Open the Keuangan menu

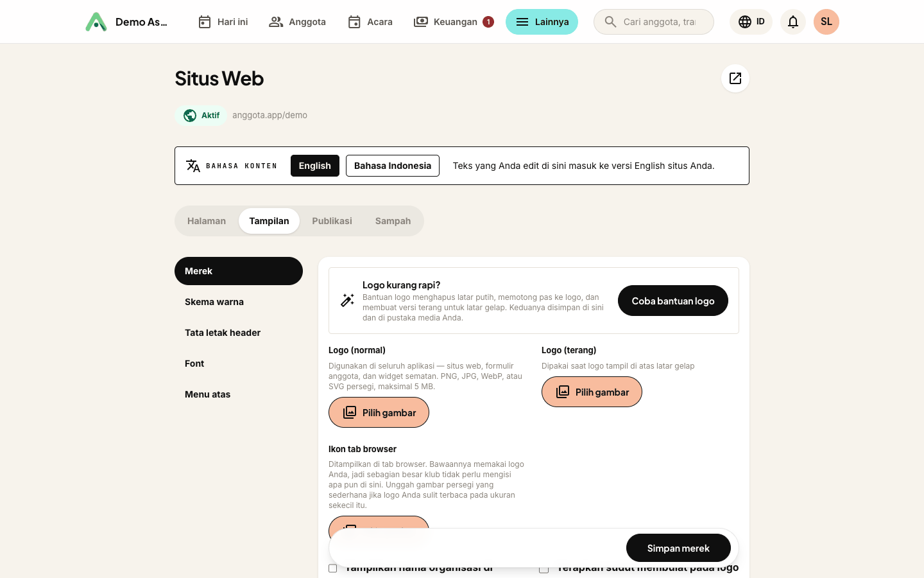tap(454, 22)
